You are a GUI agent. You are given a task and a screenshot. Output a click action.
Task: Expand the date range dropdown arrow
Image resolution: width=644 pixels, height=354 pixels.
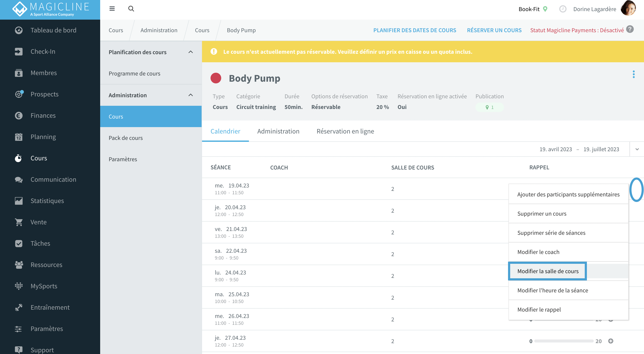637,149
